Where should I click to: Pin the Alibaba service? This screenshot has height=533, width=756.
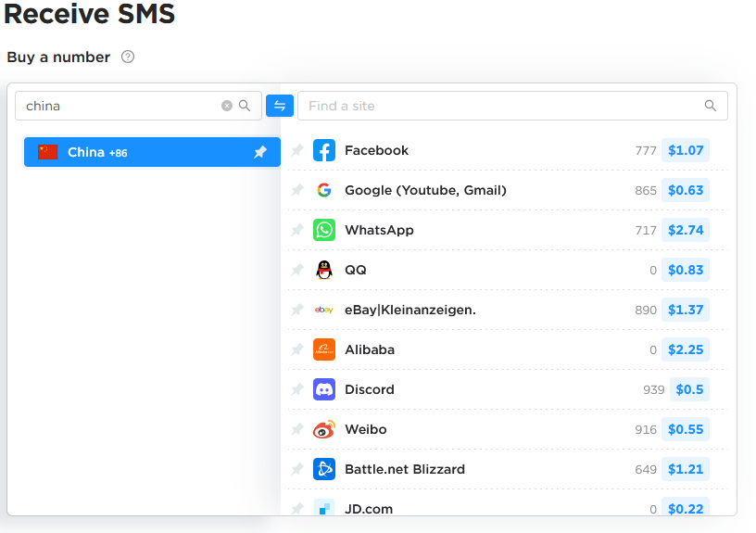pos(297,349)
